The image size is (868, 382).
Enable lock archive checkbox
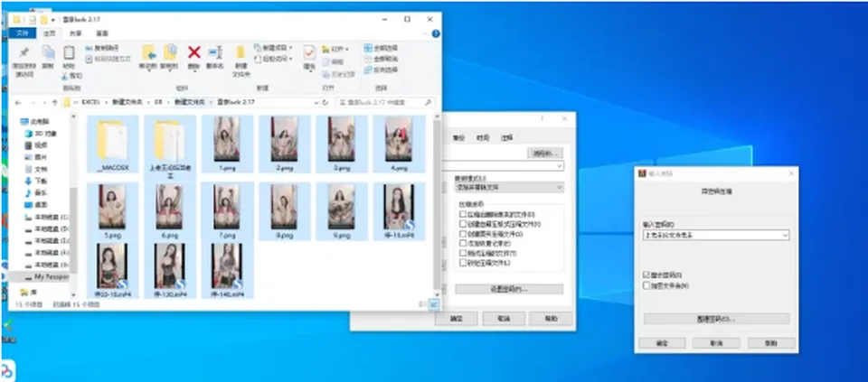pos(463,263)
